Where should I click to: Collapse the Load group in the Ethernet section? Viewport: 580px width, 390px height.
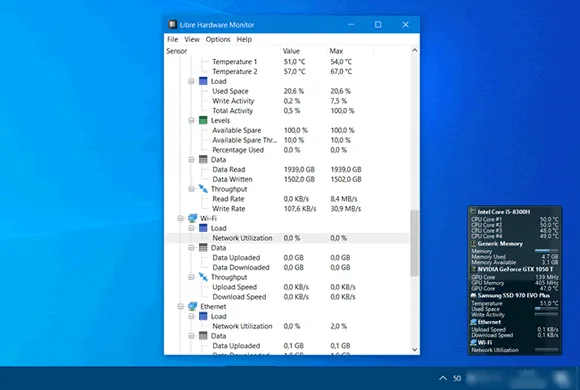coord(191,316)
